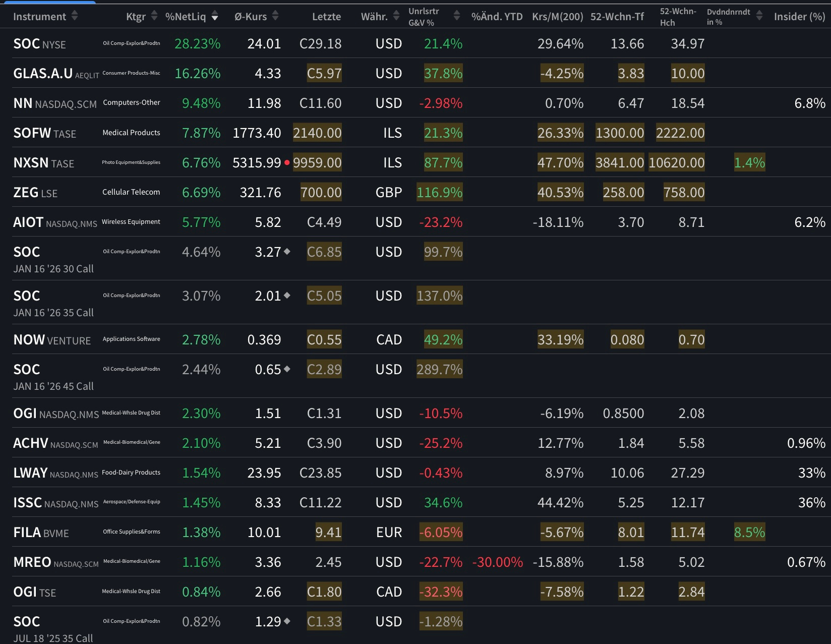
Task: Select the OGI NASDAQ.NMS instrument
Action: [x=56, y=414]
